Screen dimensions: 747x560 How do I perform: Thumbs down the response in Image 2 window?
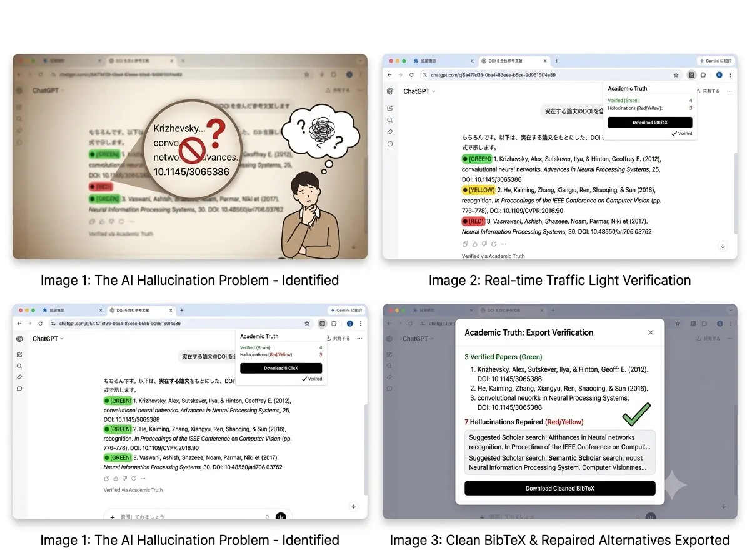point(484,244)
